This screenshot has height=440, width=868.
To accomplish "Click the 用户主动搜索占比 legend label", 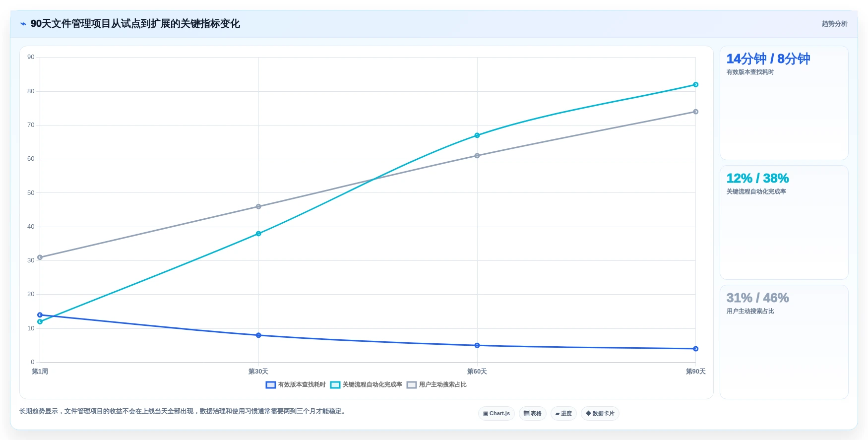I will [442, 385].
